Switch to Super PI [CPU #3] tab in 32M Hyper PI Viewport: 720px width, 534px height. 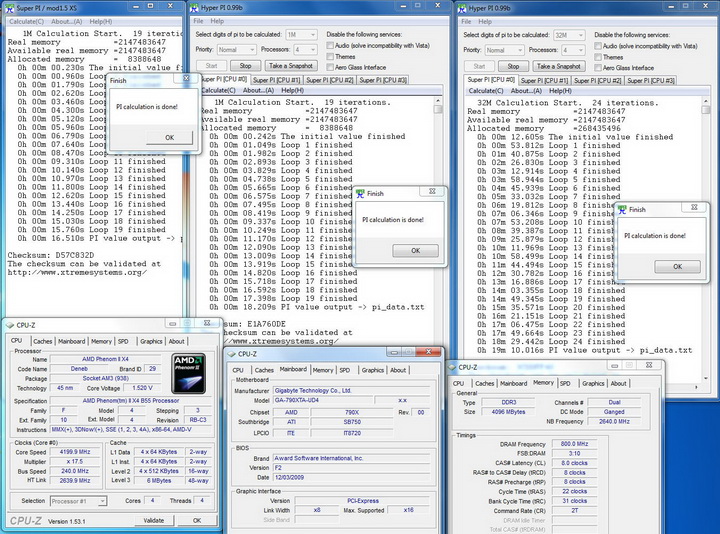point(651,80)
